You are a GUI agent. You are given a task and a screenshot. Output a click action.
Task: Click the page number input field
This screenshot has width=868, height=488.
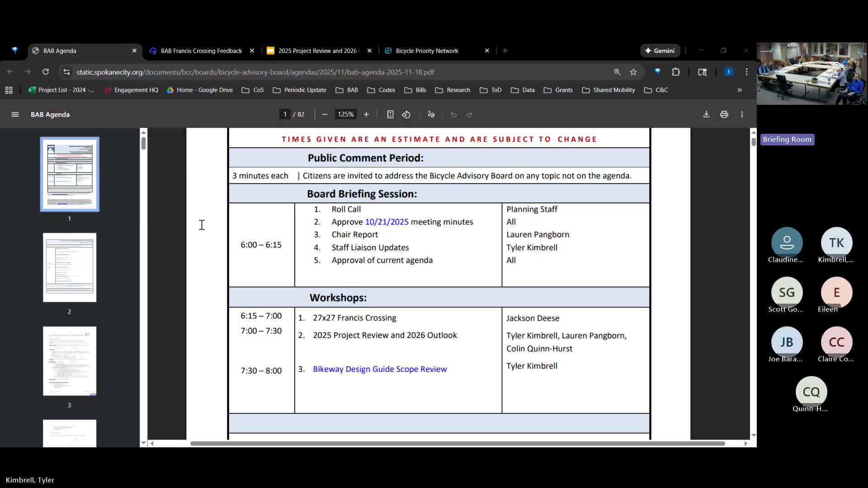point(285,114)
